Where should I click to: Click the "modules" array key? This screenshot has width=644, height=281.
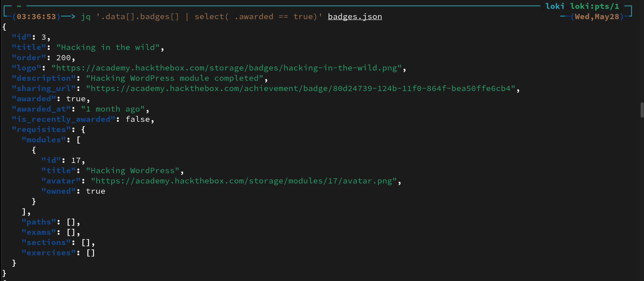point(44,140)
